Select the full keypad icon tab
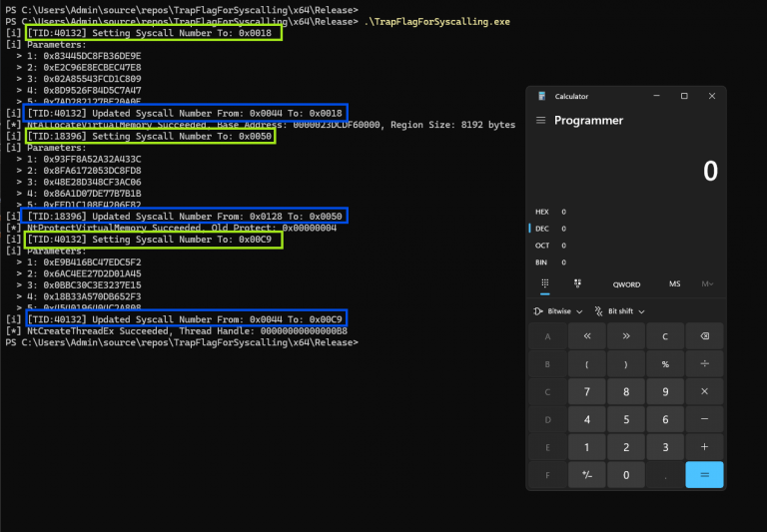The height and width of the screenshot is (532, 767). click(545, 283)
